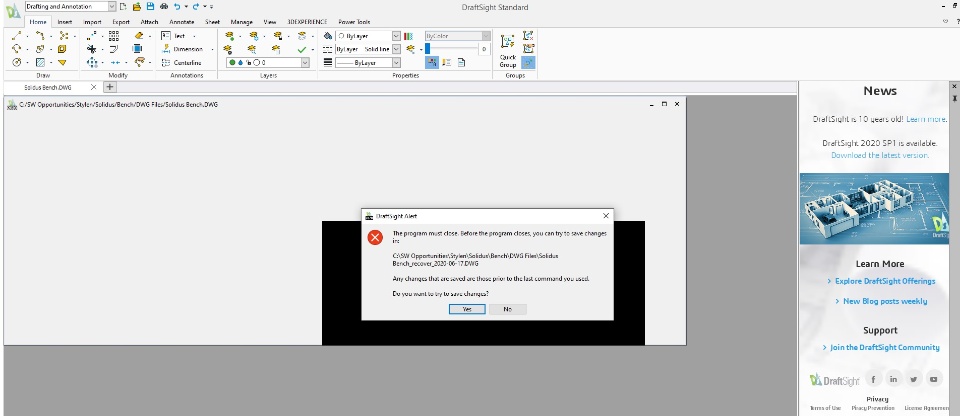
Task: Select the Eraser delete tool in Modify
Action: 138,36
